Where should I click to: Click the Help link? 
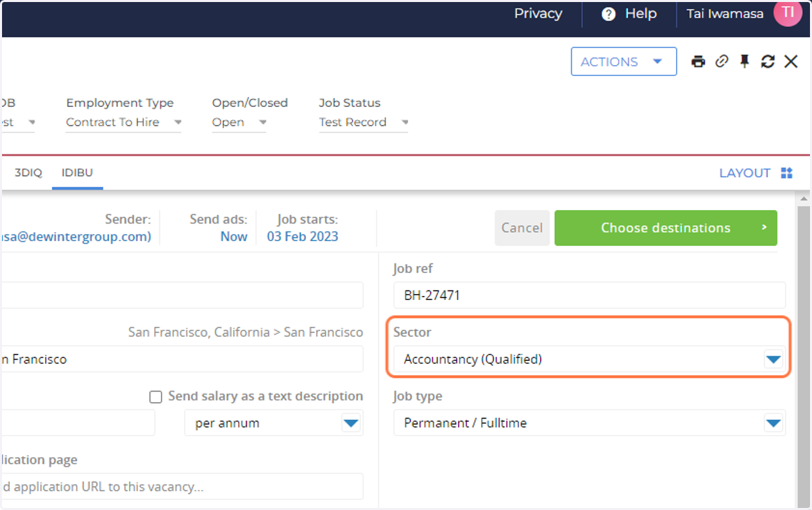click(x=641, y=14)
